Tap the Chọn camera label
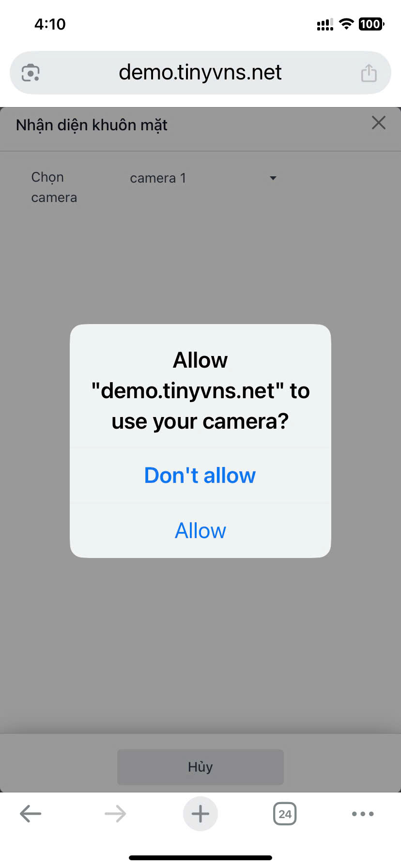 click(54, 187)
